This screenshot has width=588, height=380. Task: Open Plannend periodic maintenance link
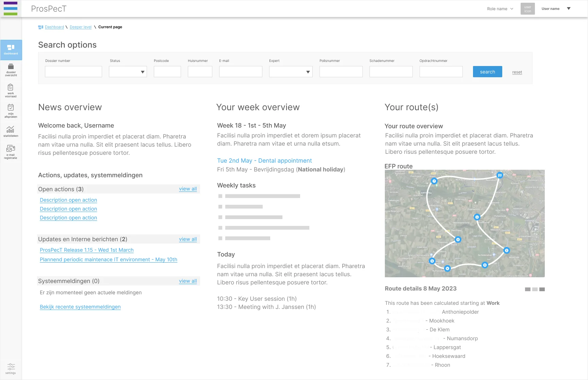[x=109, y=260]
